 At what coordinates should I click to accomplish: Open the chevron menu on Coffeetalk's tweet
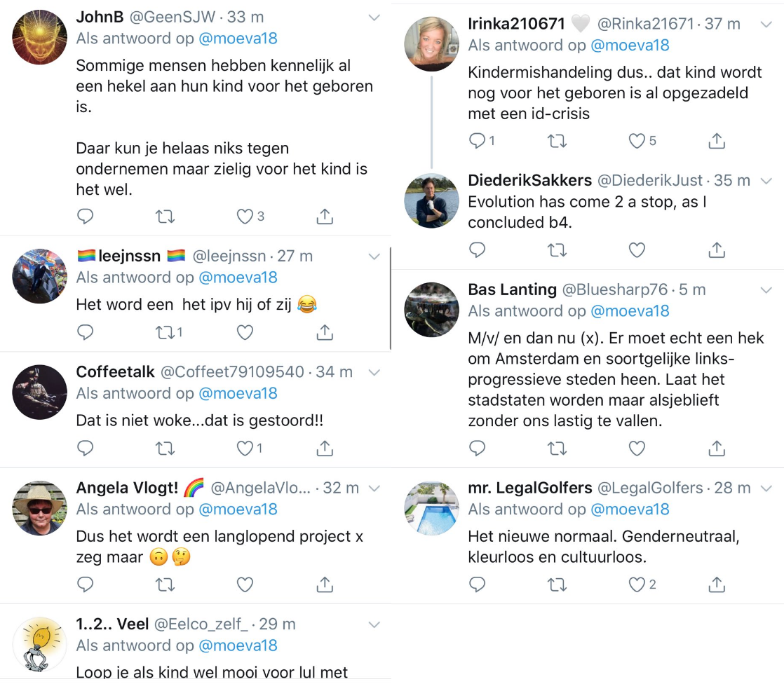374,372
